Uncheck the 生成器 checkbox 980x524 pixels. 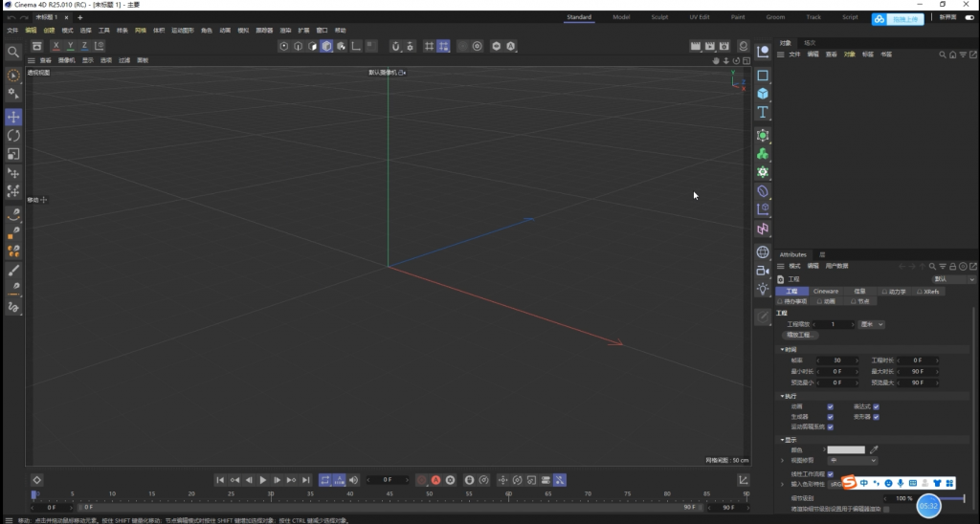coord(830,417)
